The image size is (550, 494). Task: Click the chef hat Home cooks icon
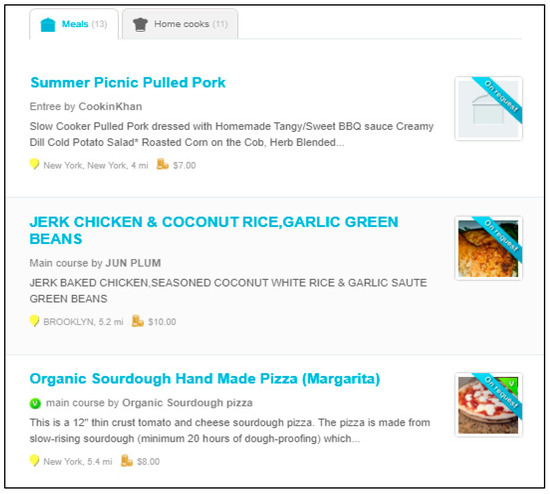[140, 25]
